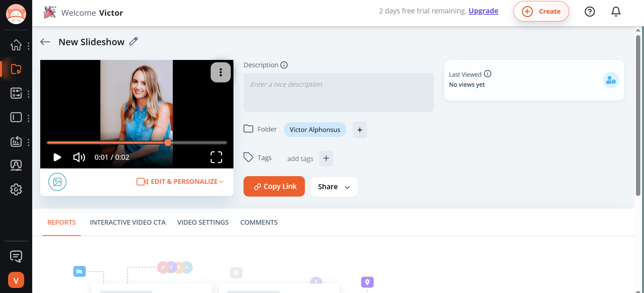Image resolution: width=644 pixels, height=293 pixels.
Task: Open the Comments tab
Action: tap(259, 223)
